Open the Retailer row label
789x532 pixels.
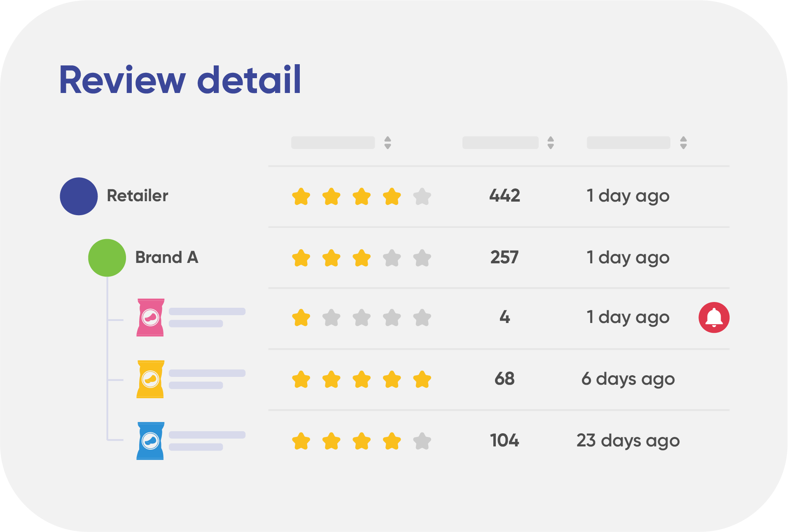pyautogui.click(x=138, y=196)
